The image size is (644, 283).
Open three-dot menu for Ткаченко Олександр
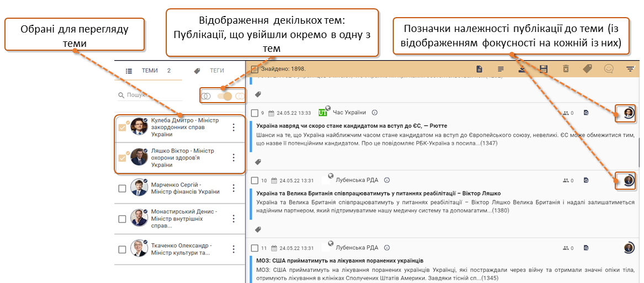tap(234, 249)
